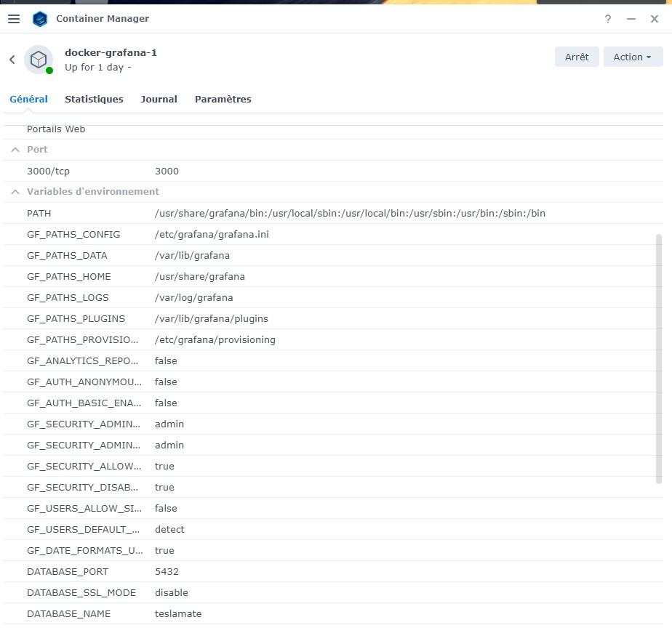The image size is (672, 633).
Task: Close the Container Manager window
Action: coord(654,19)
